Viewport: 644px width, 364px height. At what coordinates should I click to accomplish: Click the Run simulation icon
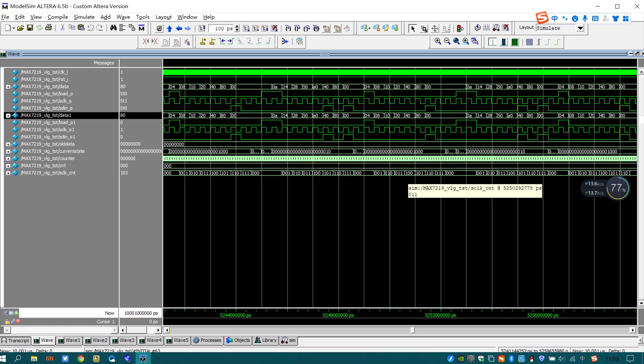coord(246,28)
